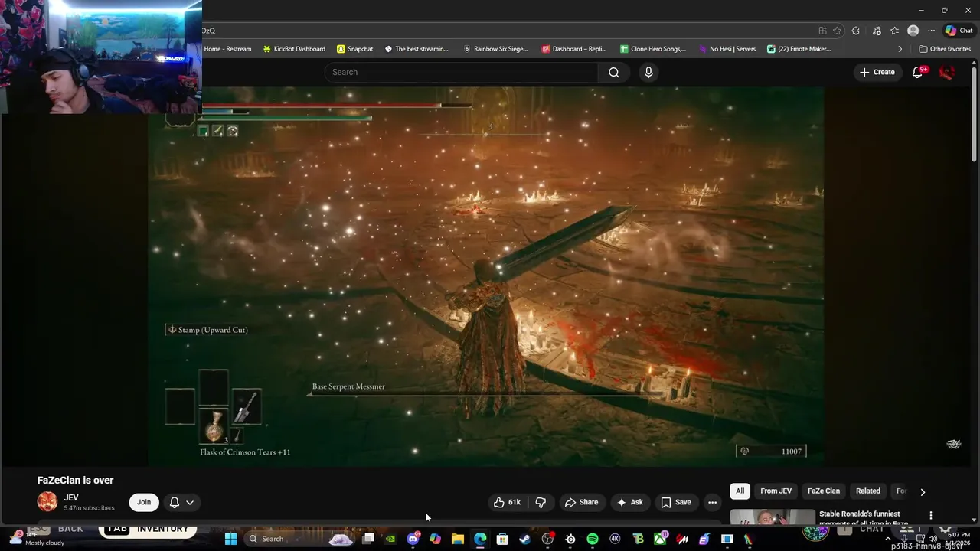Viewport: 980px width, 551px height.
Task: Open the split screen icon in address bar
Action: pos(822,31)
